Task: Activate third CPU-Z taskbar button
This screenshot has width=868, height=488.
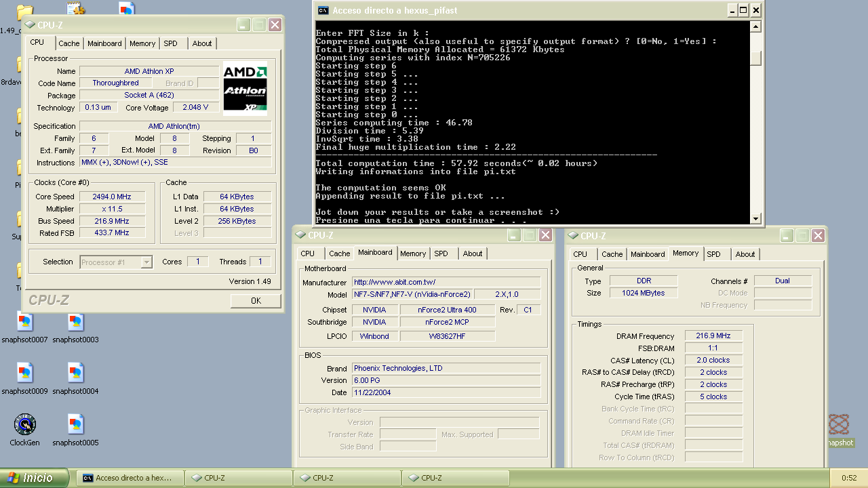Action: [454, 478]
